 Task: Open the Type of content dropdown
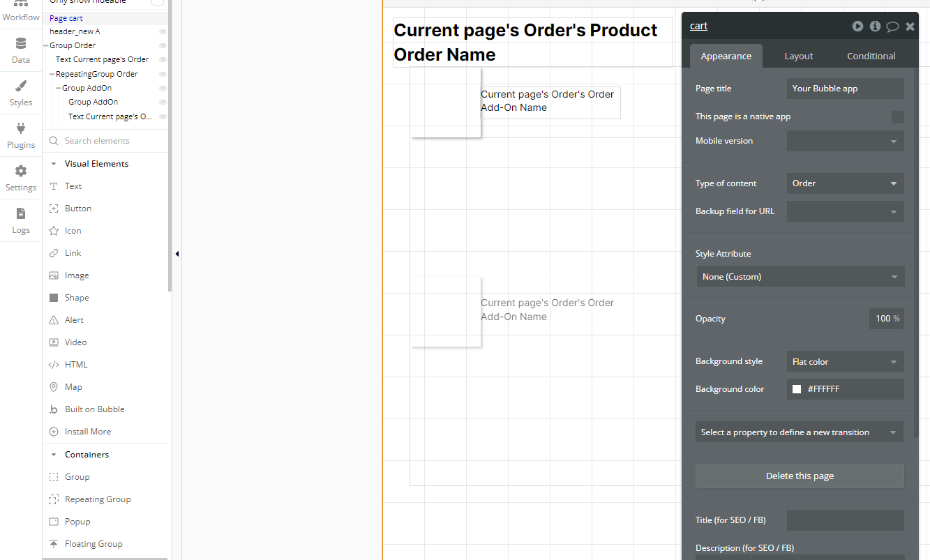(846, 183)
